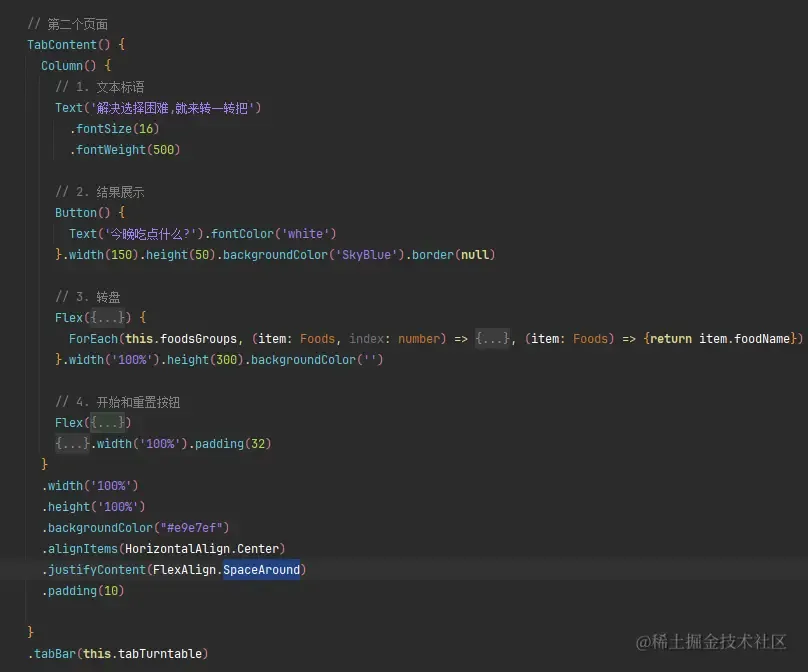Click the Column() call
This screenshot has width=808, height=672.
(69, 65)
